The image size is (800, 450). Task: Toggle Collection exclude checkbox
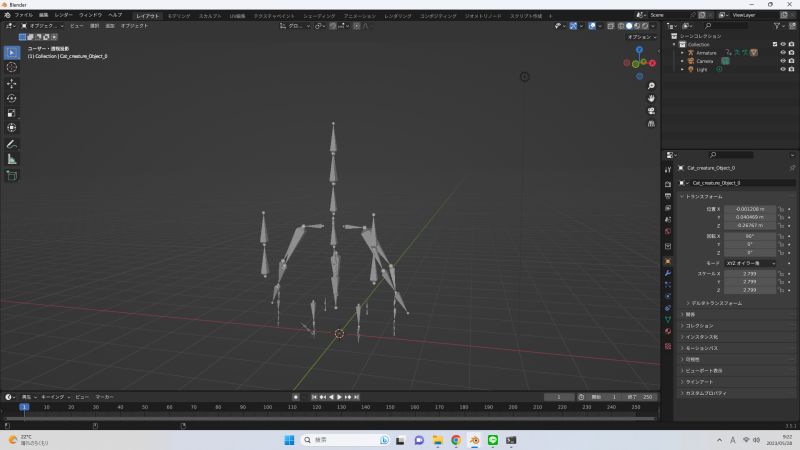[x=774, y=44]
